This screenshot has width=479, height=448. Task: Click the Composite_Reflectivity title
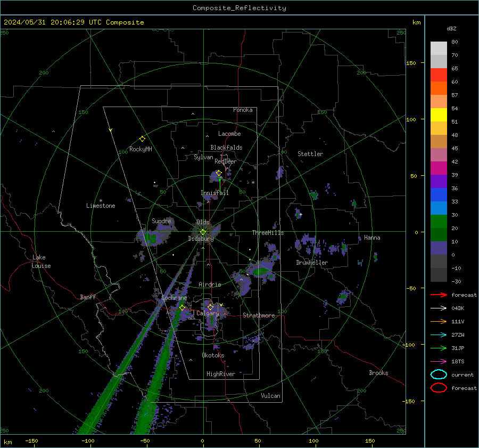coord(240,8)
